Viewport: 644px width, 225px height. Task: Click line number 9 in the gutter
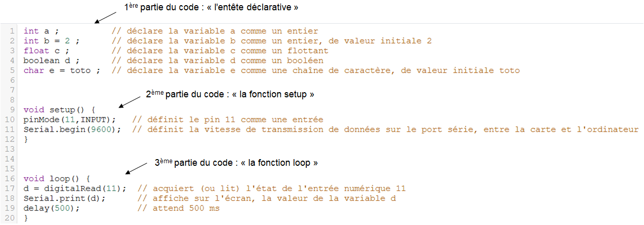click(x=11, y=110)
